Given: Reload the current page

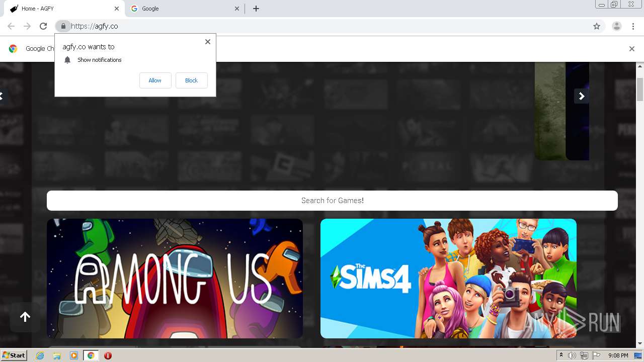Looking at the screenshot, I should [43, 26].
